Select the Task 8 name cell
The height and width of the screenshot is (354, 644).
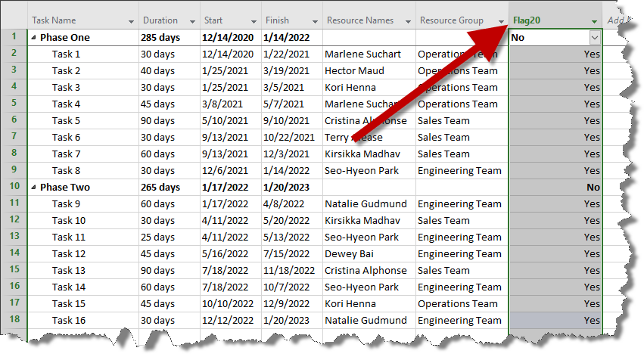tap(83, 170)
